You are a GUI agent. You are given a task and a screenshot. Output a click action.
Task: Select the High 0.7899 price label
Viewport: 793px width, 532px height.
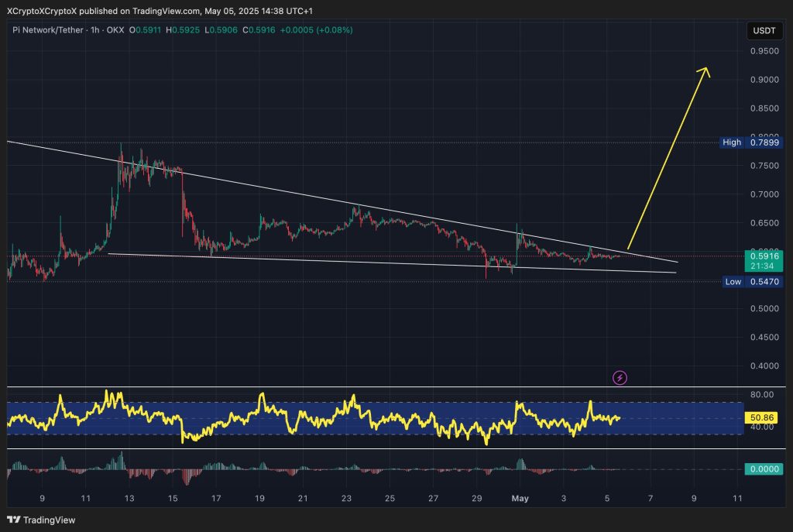(751, 142)
